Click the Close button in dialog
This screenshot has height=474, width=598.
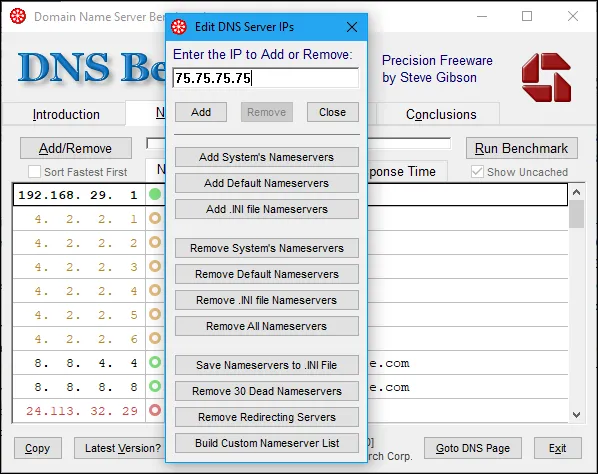point(333,112)
